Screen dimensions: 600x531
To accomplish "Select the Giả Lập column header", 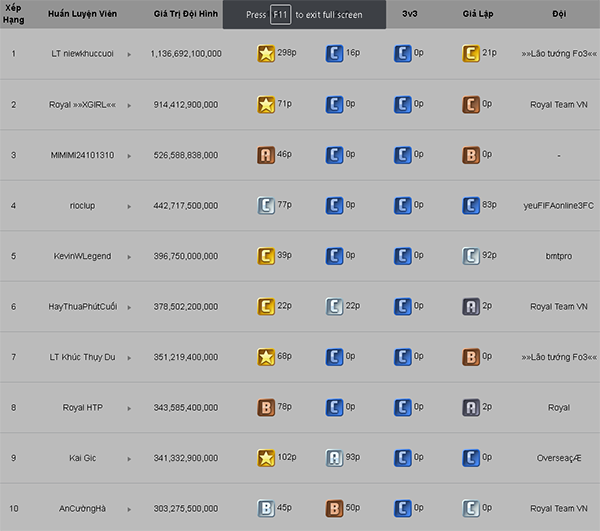I will [478, 14].
